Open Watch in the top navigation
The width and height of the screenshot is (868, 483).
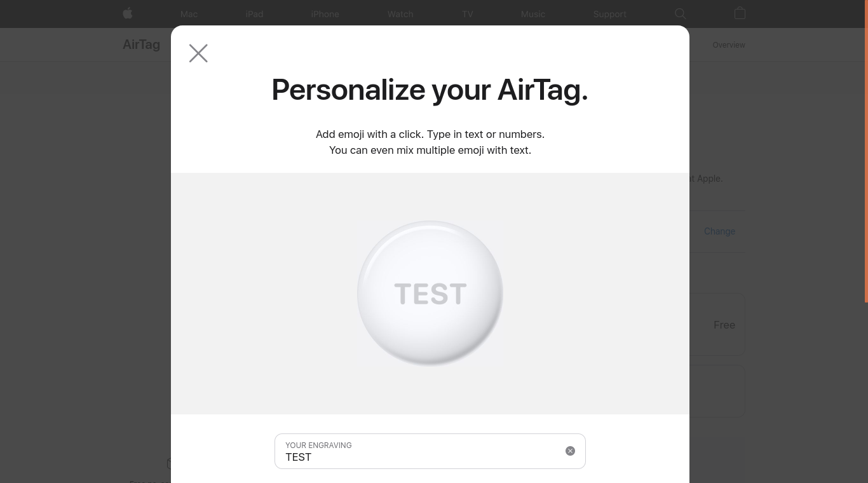[400, 14]
